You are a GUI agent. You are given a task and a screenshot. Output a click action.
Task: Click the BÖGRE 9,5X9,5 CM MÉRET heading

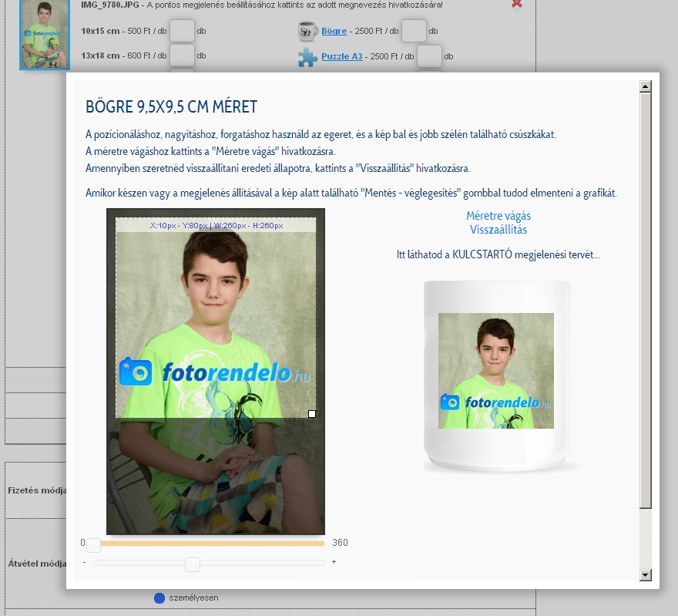[x=171, y=106]
